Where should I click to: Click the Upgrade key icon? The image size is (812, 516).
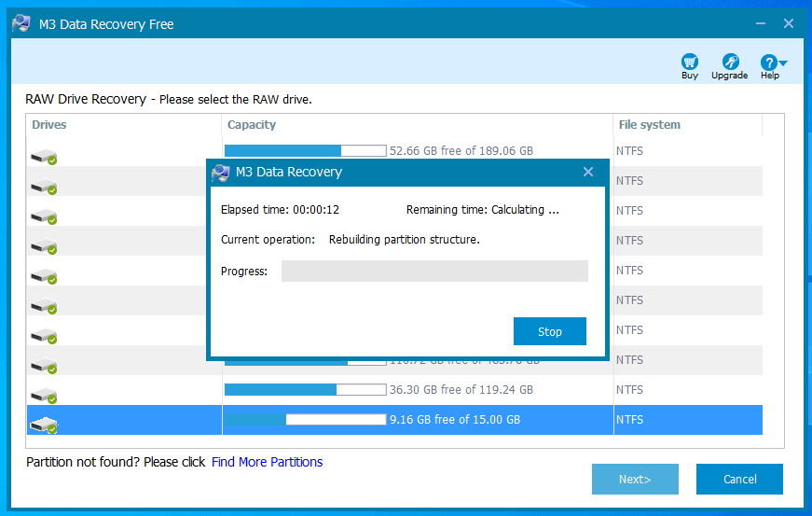point(730,63)
